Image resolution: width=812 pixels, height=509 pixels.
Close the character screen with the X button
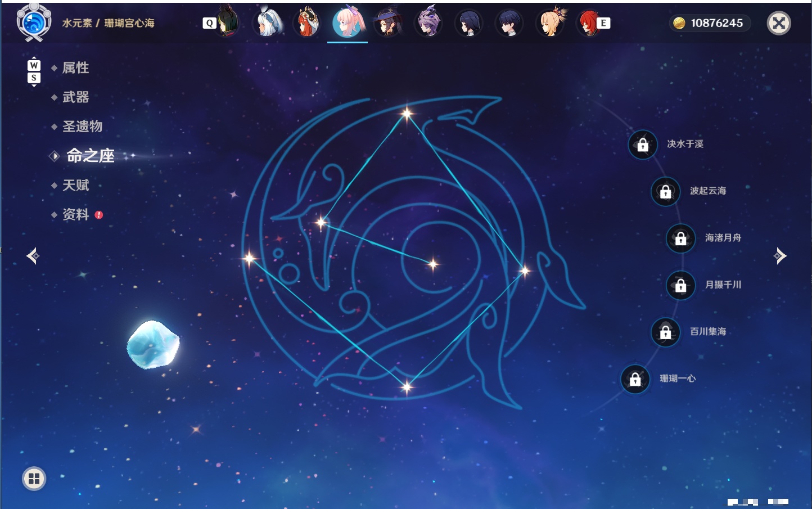pyautogui.click(x=779, y=23)
